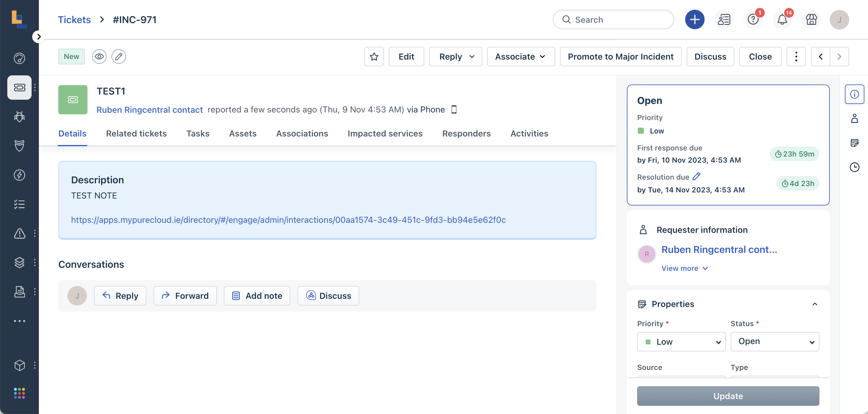The height and width of the screenshot is (414, 868).
Task: Open the Changes shield icon in sidebar
Action: 19,146
